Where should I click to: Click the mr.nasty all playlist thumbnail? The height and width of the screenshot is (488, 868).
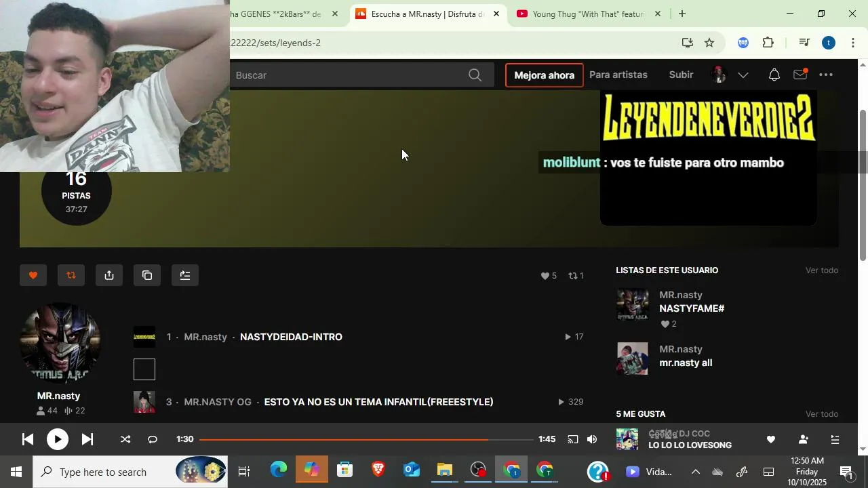pyautogui.click(x=632, y=359)
